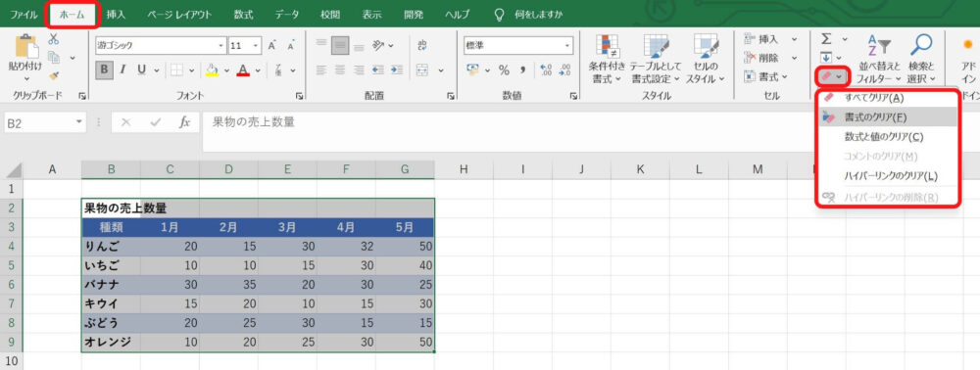The height and width of the screenshot is (370, 980).
Task: Open the Name Box B2 dropdown
Action: pyautogui.click(x=78, y=122)
